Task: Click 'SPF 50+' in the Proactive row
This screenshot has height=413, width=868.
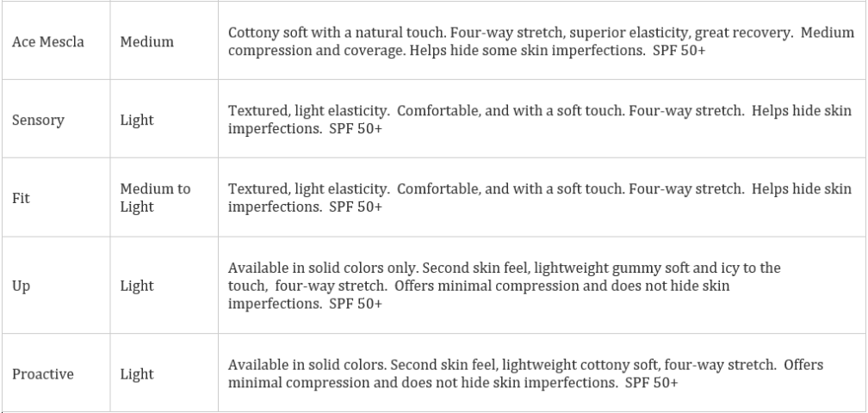Action: click(x=653, y=382)
